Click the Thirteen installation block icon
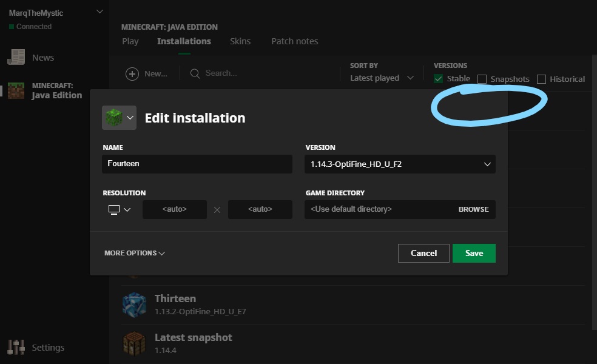597x364 pixels. pyautogui.click(x=134, y=305)
